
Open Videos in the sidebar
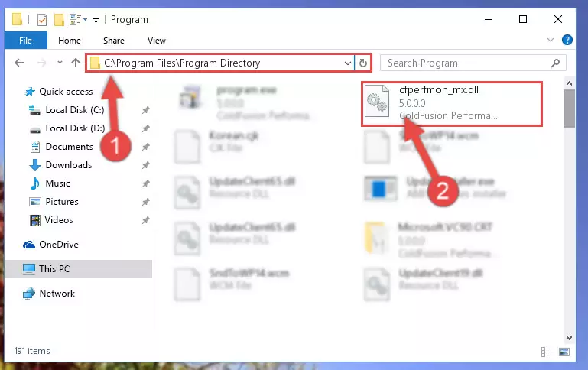coord(59,220)
